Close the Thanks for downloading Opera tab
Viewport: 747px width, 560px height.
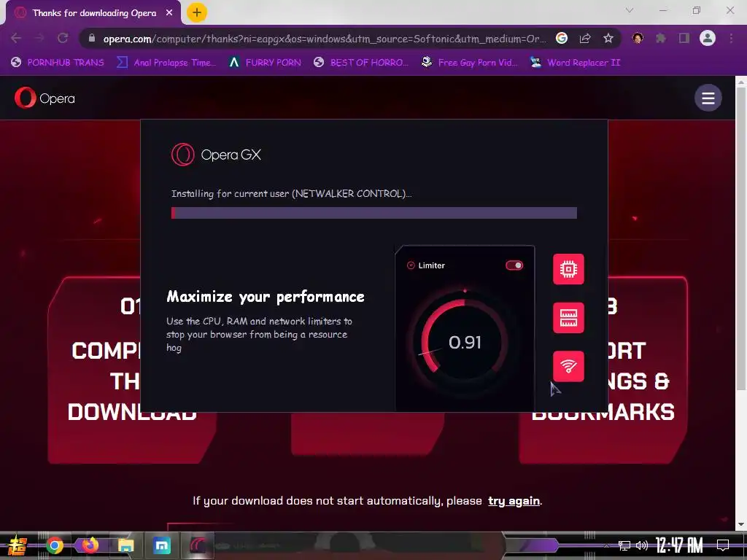(169, 13)
